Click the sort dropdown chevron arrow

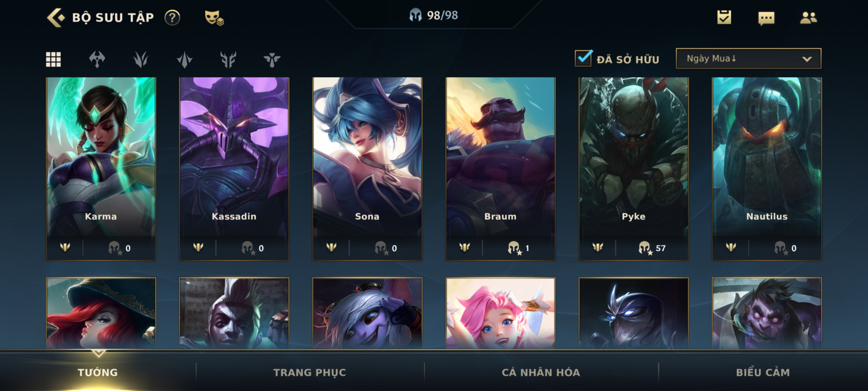(x=807, y=59)
